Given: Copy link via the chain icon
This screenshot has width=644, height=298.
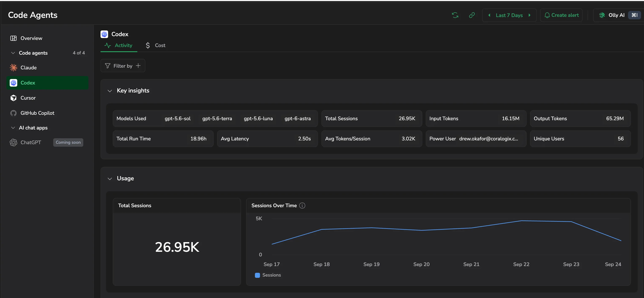Looking at the screenshot, I should (472, 15).
